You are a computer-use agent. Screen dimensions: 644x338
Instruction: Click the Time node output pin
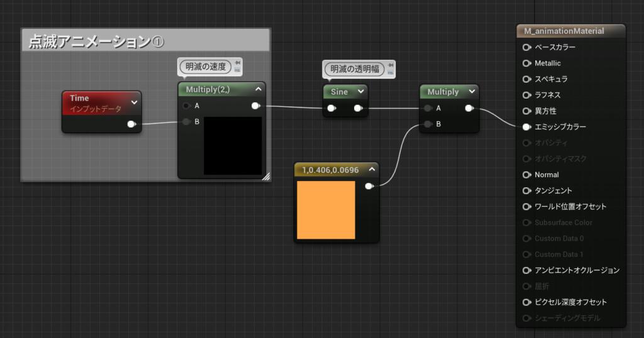click(131, 124)
